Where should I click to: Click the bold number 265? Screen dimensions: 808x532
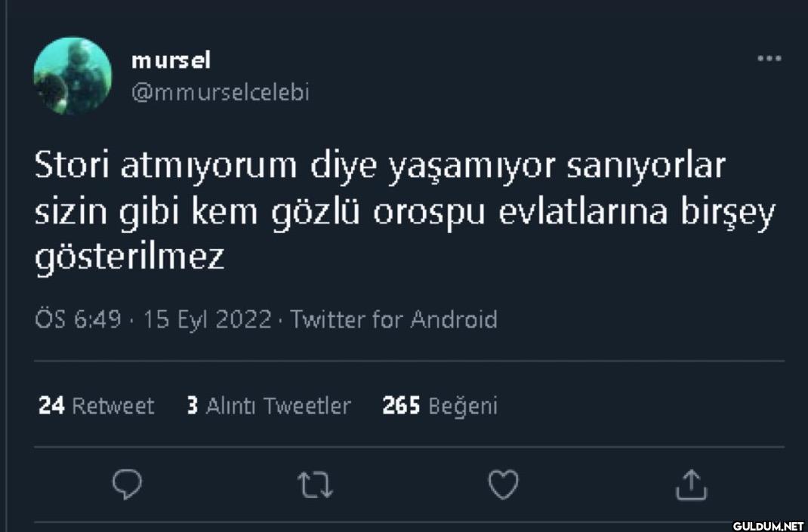(x=401, y=406)
